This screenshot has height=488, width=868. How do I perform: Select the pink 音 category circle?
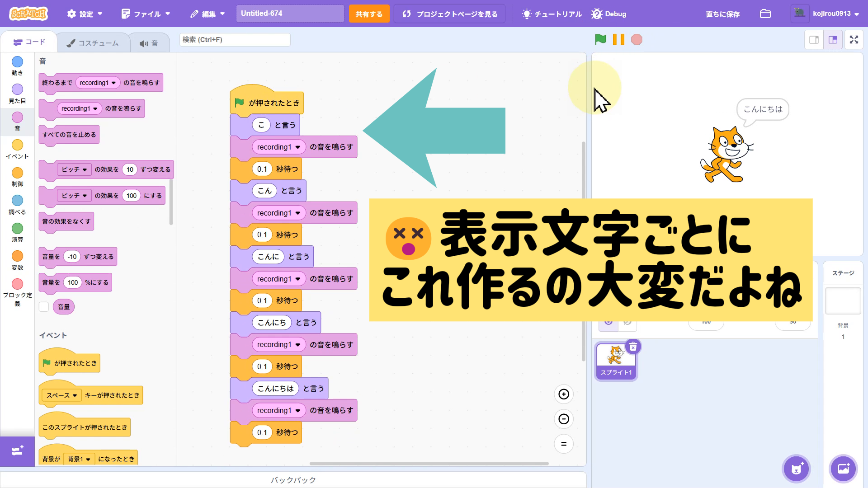pos(17,117)
